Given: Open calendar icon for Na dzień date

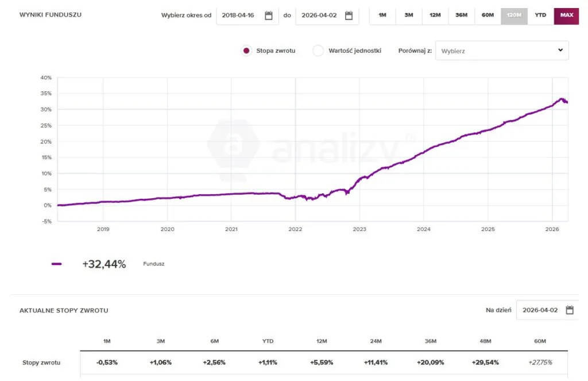Looking at the screenshot, I should tap(570, 310).
